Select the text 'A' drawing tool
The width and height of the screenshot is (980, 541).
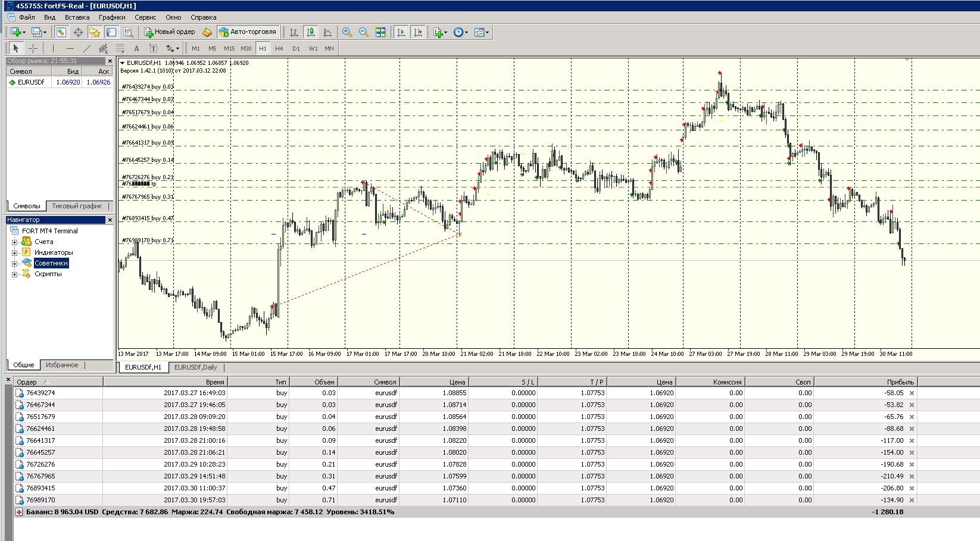136,48
